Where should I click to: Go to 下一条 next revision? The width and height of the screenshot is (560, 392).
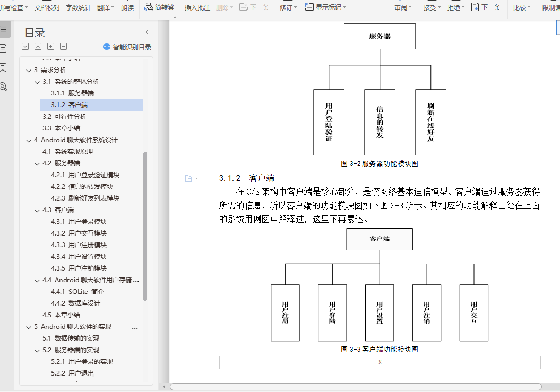click(486, 7)
